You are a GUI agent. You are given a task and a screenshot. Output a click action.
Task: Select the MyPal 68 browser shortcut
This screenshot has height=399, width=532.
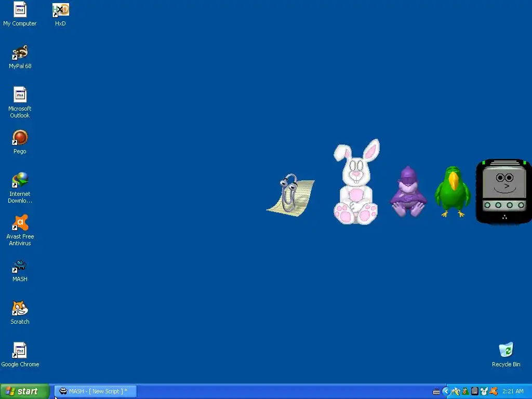[20, 57]
